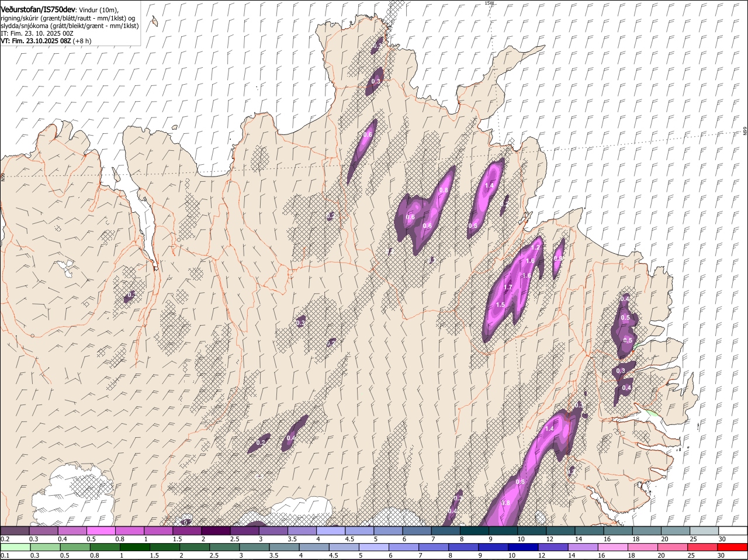748x560 pixels.
Task: Click the 'VT: Fim. 23.10.2025 08Z (+8 h)' line
Action: pyautogui.click(x=46, y=42)
